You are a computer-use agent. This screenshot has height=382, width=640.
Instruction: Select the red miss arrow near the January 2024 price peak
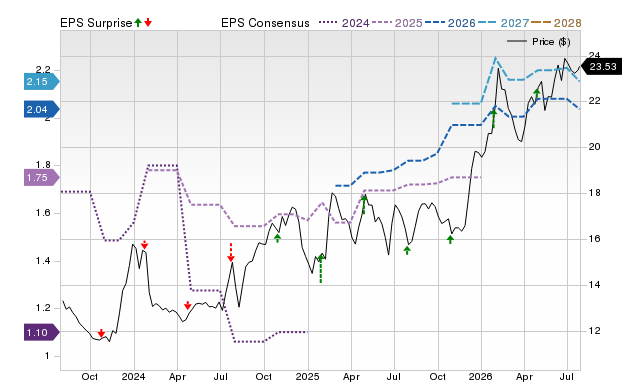(144, 245)
